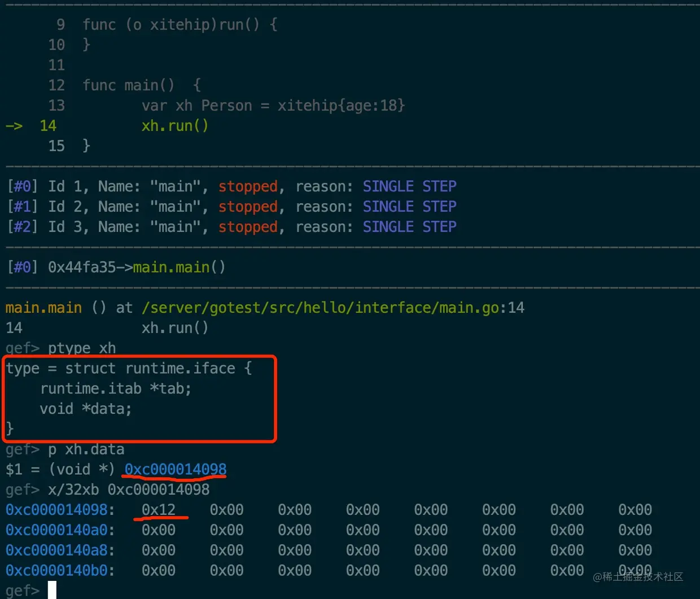700x599 pixels.
Task: Click file path '/server/gotest/src/hello/interface/main.go'
Action: (x=321, y=308)
